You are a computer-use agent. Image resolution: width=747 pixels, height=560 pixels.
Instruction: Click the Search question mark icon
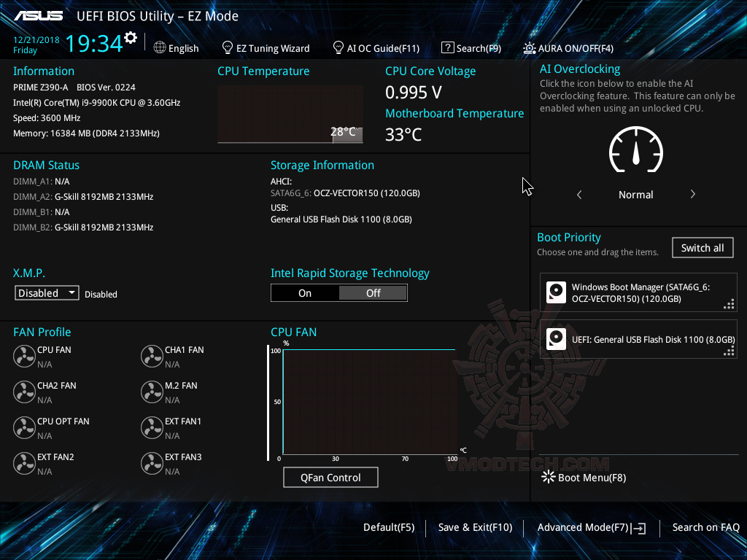coord(447,47)
